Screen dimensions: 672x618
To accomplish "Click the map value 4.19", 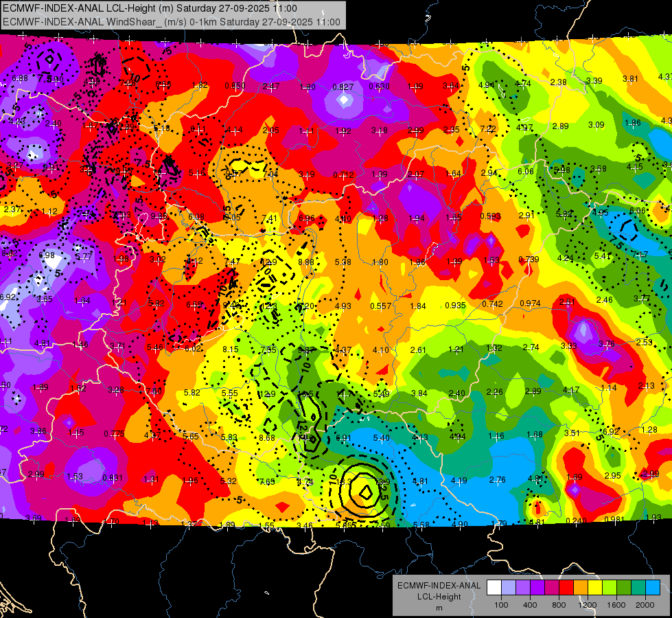I will coord(459,481).
